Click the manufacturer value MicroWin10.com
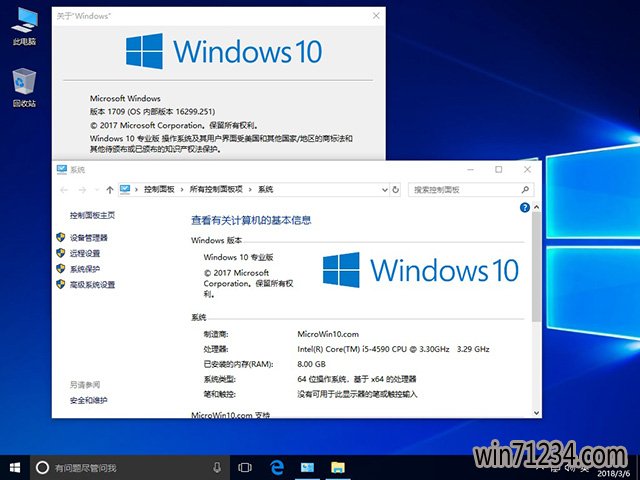The height and width of the screenshot is (480, 640). tap(328, 334)
